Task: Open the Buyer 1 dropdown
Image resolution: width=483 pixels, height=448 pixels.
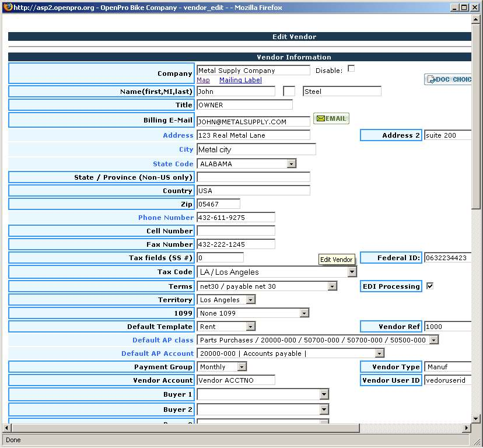Action: point(324,395)
